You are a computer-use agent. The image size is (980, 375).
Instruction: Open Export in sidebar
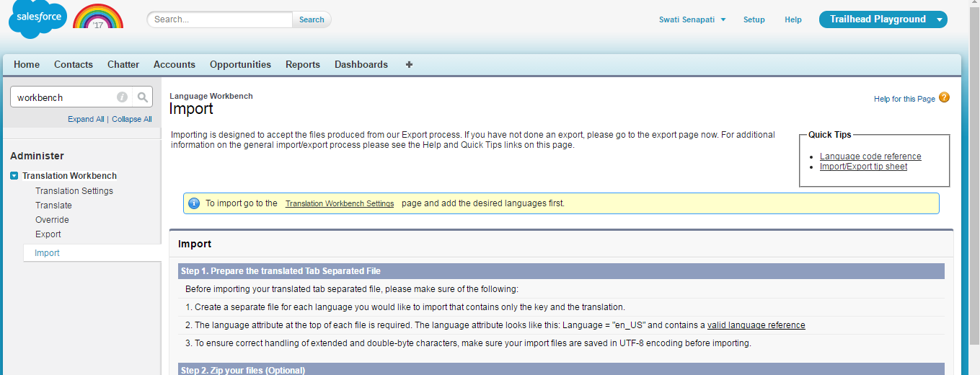48,234
